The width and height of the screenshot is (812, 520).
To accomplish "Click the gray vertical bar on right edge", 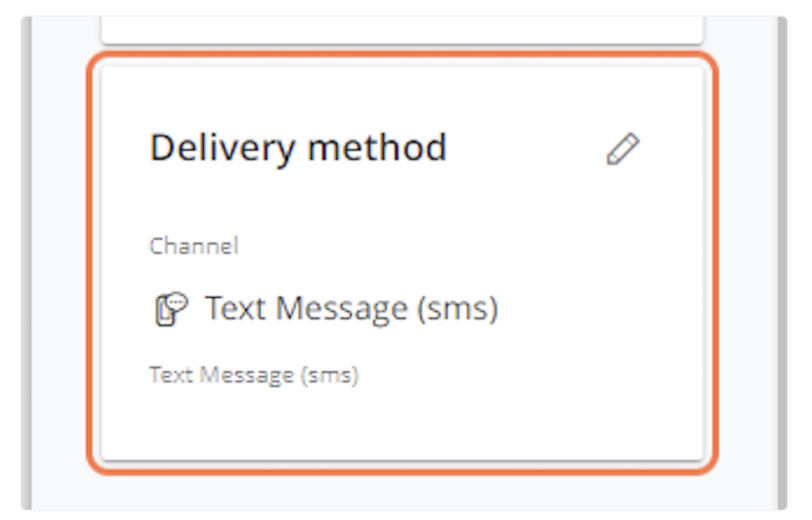I will (782, 263).
